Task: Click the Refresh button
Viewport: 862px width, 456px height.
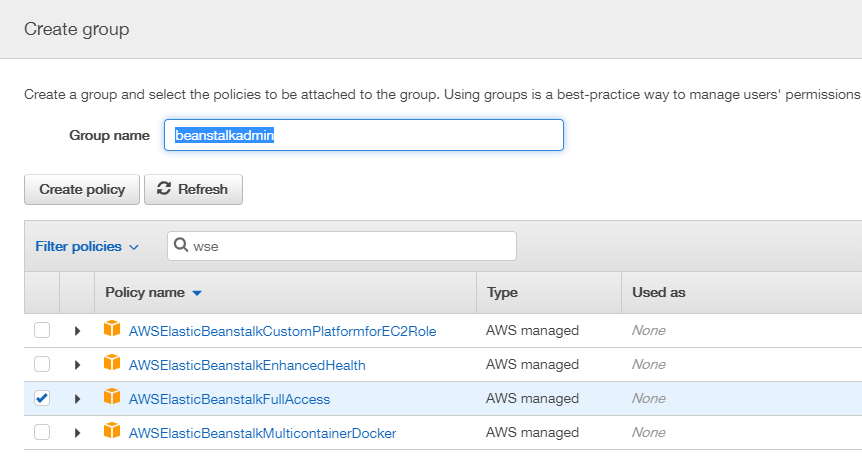Action: pos(193,189)
